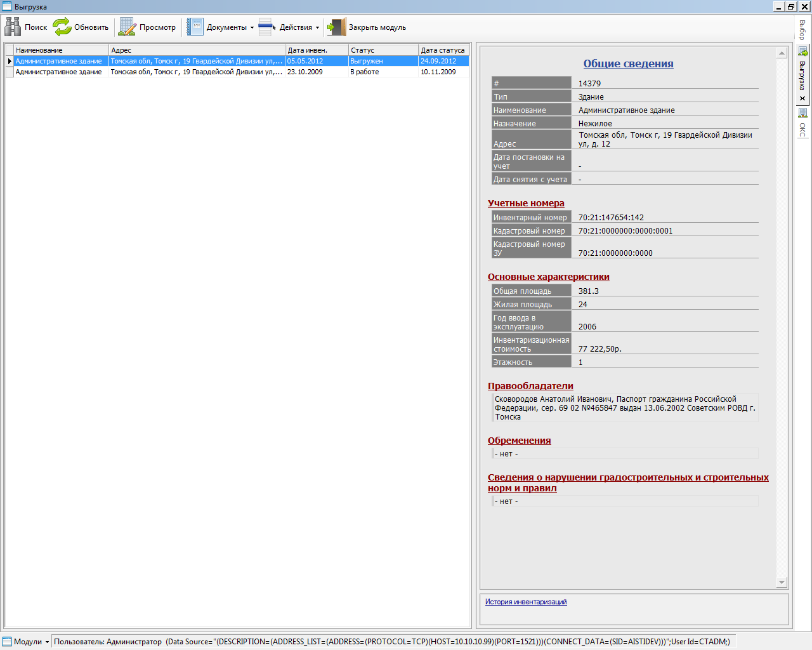Click the Закрыть модуль door icon
The height and width of the screenshot is (650, 812).
[336, 27]
